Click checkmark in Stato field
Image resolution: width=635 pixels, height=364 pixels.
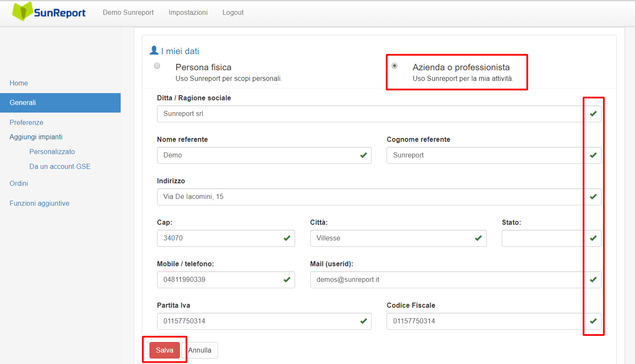point(593,238)
